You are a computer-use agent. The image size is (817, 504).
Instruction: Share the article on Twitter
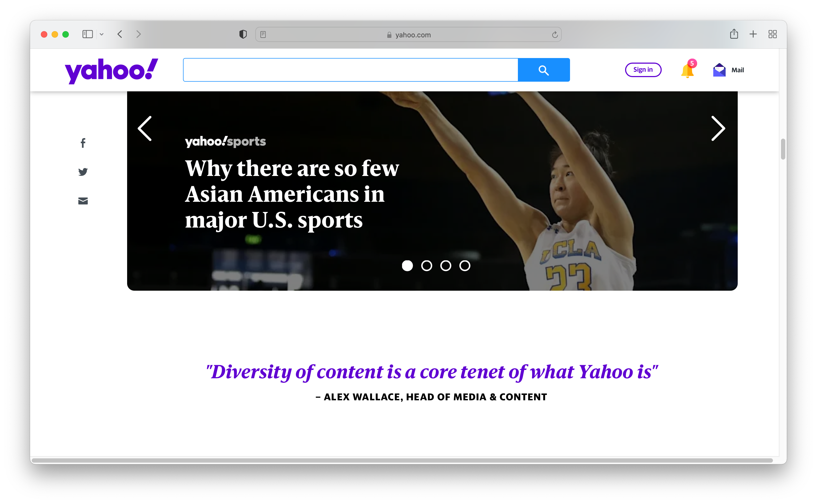coord(83,172)
